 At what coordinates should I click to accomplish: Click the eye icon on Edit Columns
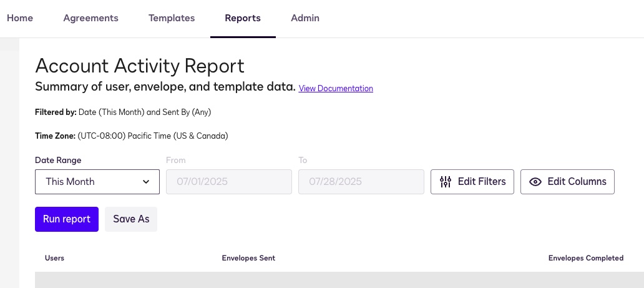(535, 182)
